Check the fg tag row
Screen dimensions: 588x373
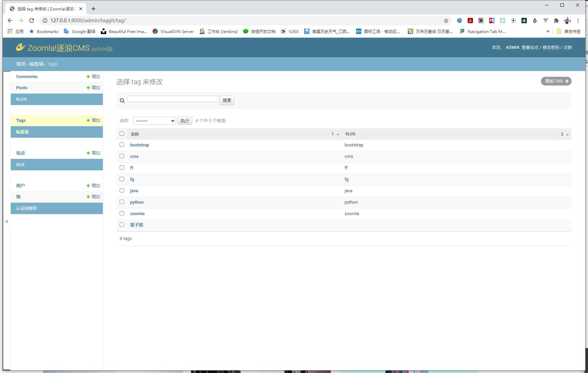[x=122, y=179]
